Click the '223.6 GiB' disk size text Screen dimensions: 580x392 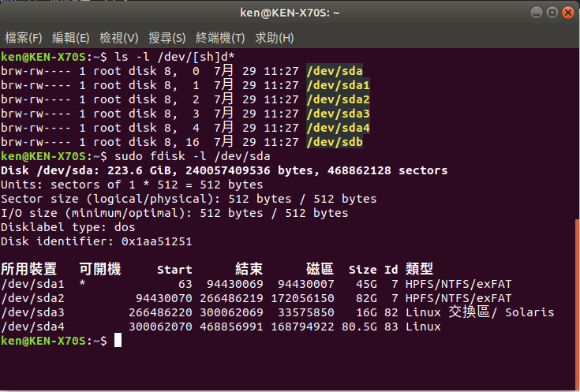pos(139,170)
